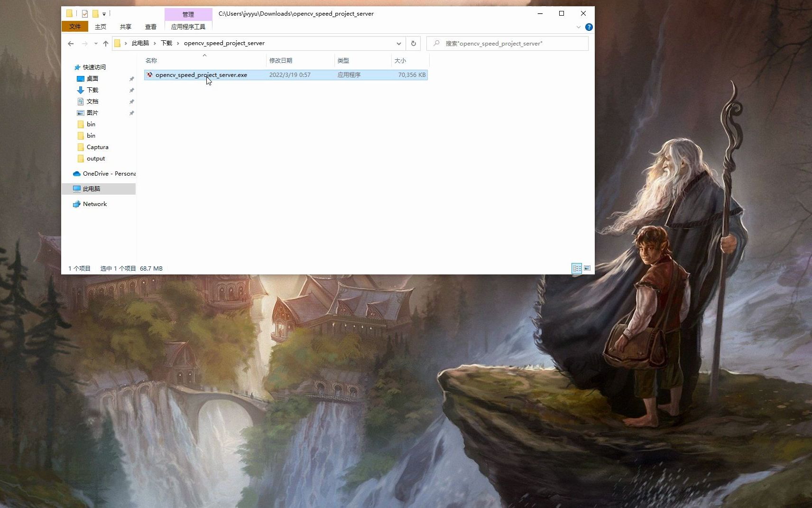The image size is (812, 508).
Task: Open 下載 in the navigation pane
Action: 92,90
